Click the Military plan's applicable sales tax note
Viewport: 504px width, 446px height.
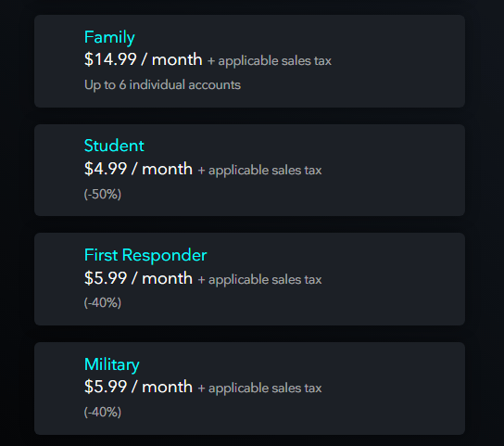(259, 389)
